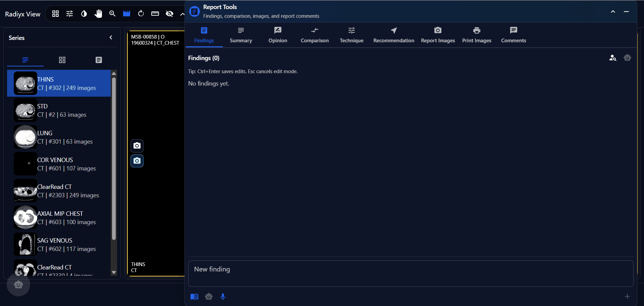Image resolution: width=644 pixels, height=306 pixels.
Task: Start voice dictation with microphone icon
Action: pos(223,297)
